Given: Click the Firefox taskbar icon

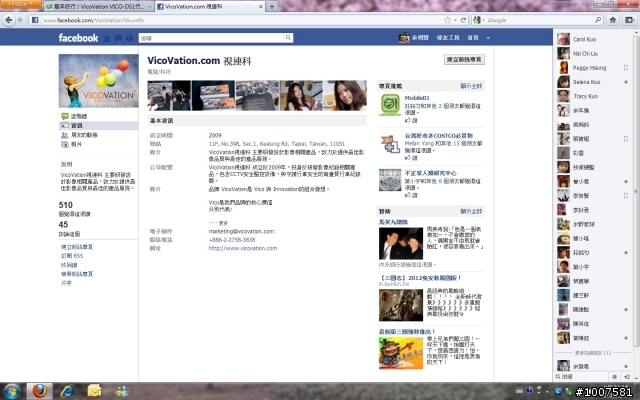Looking at the screenshot, I should coord(40,391).
